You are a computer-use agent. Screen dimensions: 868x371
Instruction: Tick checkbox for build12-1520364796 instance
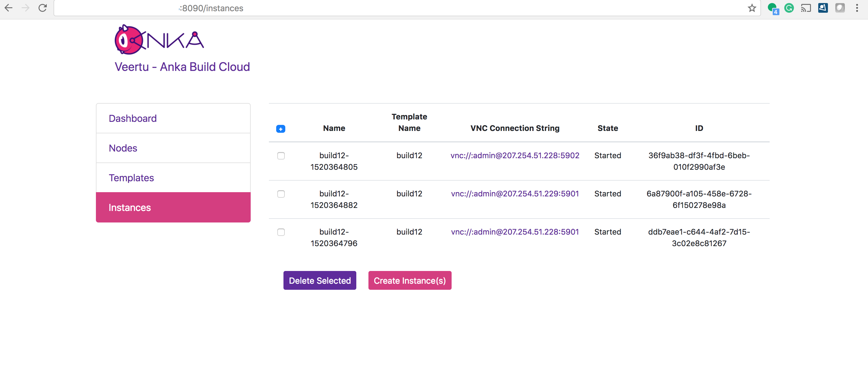pyautogui.click(x=281, y=232)
